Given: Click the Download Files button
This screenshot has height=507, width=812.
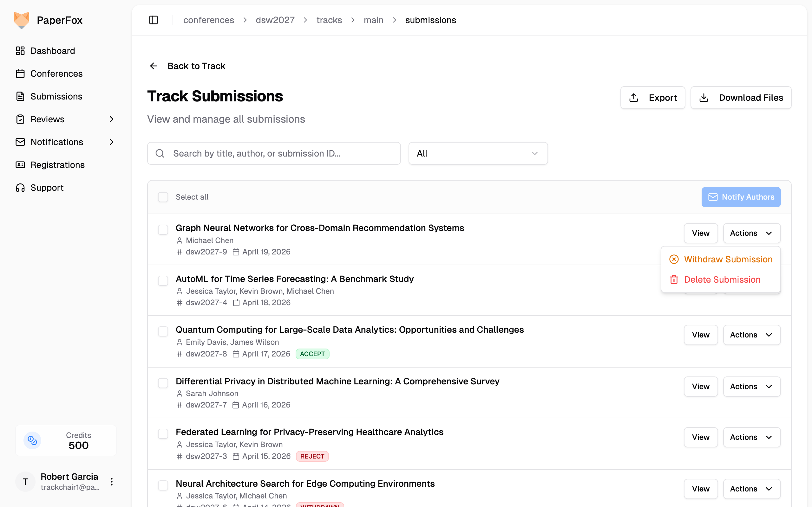Looking at the screenshot, I should pos(741,98).
